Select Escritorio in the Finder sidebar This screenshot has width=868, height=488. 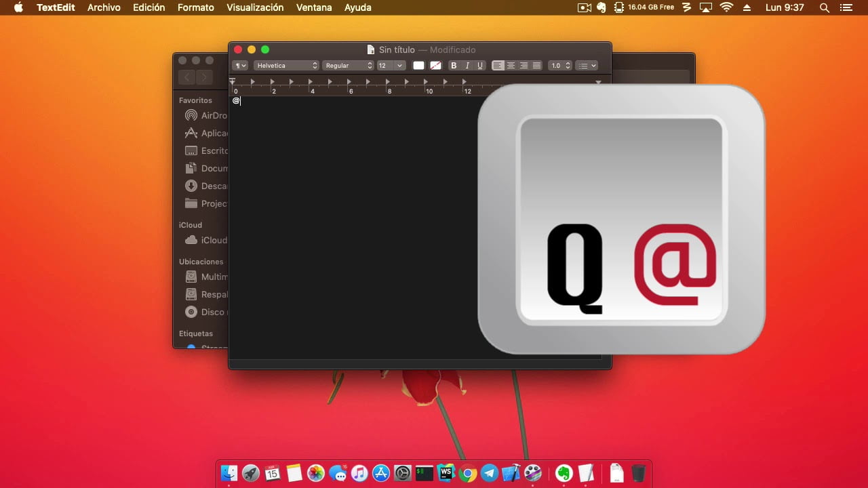(206, 150)
